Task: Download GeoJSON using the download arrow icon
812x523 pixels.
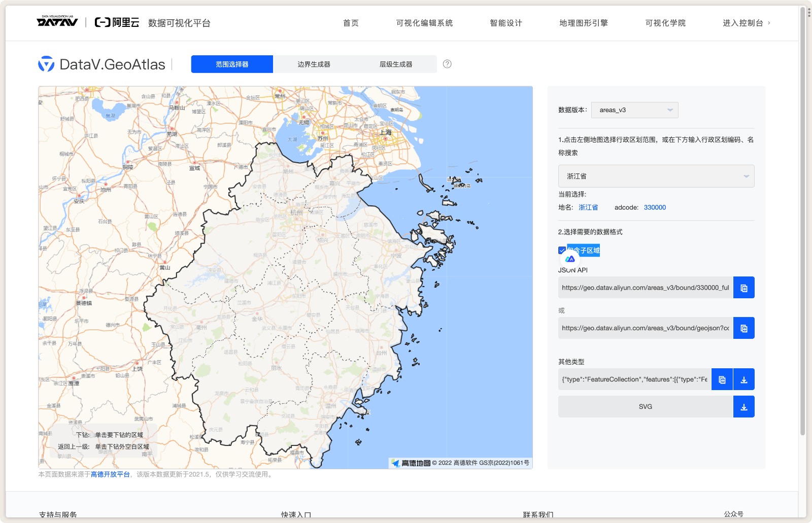Action: [x=743, y=379]
